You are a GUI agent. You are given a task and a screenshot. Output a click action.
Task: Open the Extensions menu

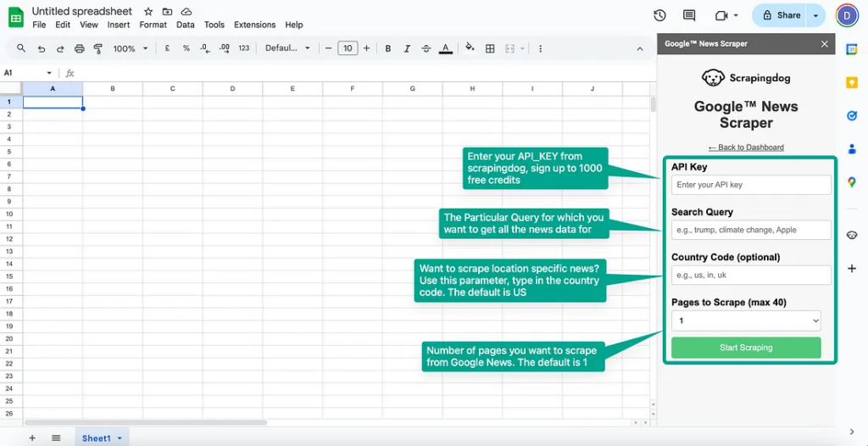tap(254, 25)
